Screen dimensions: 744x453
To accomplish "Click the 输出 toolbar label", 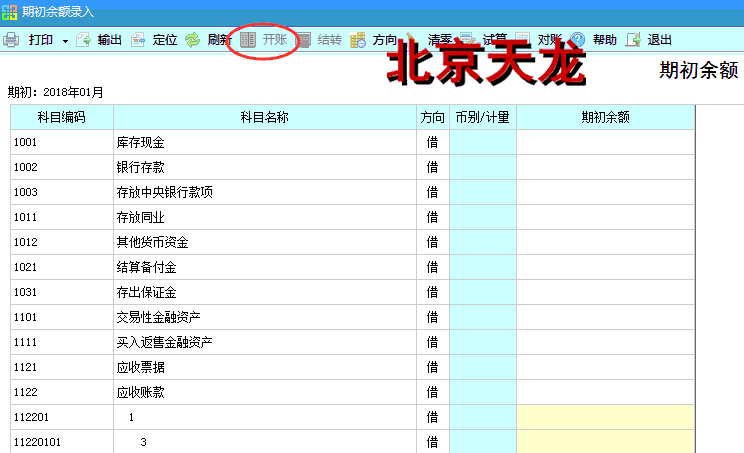I will (x=110, y=40).
